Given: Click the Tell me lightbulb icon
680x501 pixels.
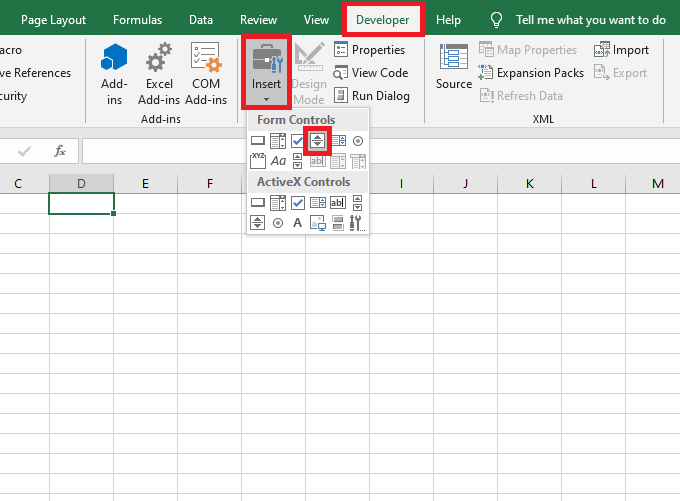Looking at the screenshot, I should 496,20.
